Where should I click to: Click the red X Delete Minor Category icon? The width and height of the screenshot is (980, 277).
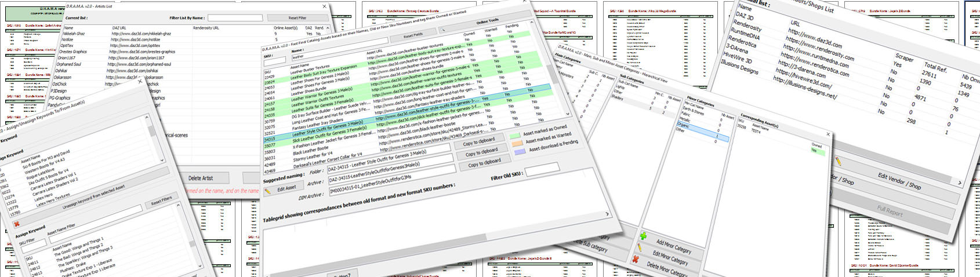pos(635,259)
